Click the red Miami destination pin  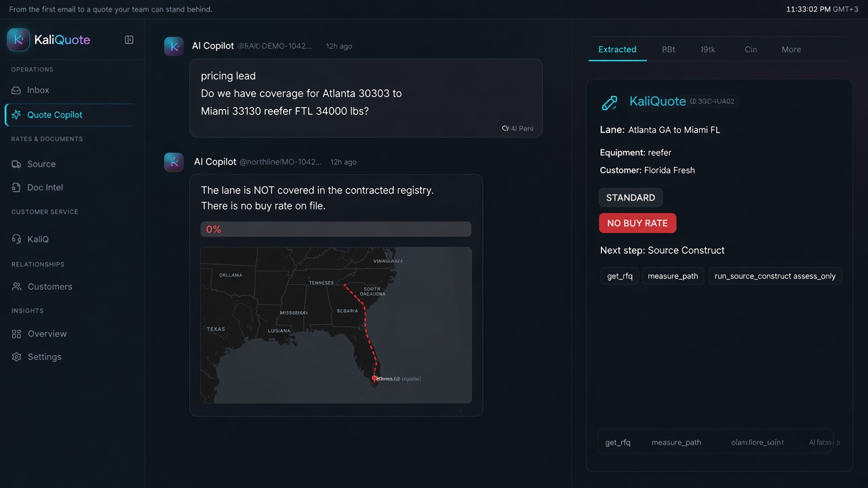pyautogui.click(x=374, y=378)
